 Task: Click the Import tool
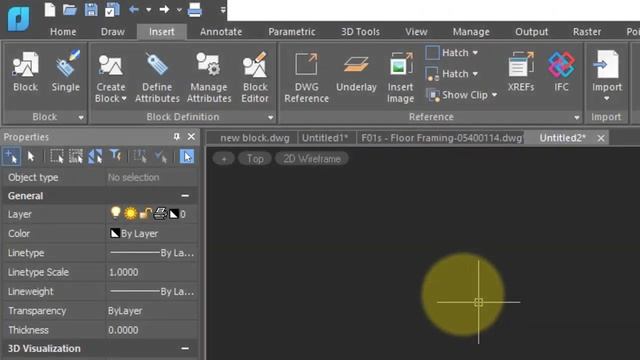(607, 76)
